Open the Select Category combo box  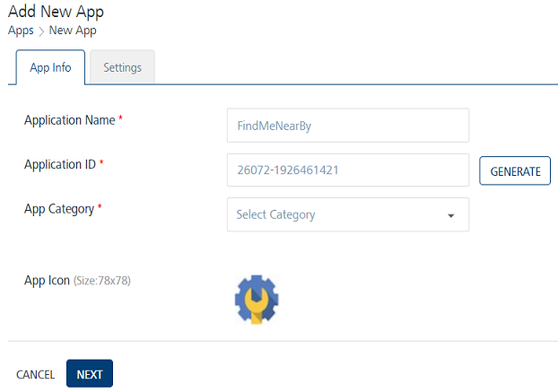(347, 215)
